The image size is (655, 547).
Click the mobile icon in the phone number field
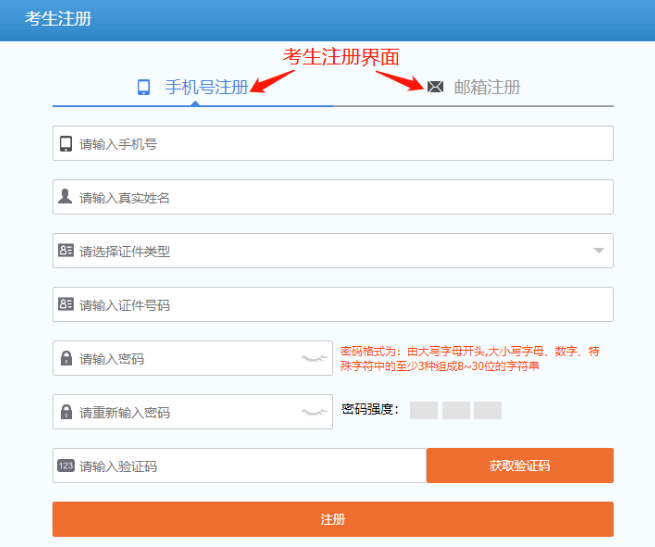[66, 143]
